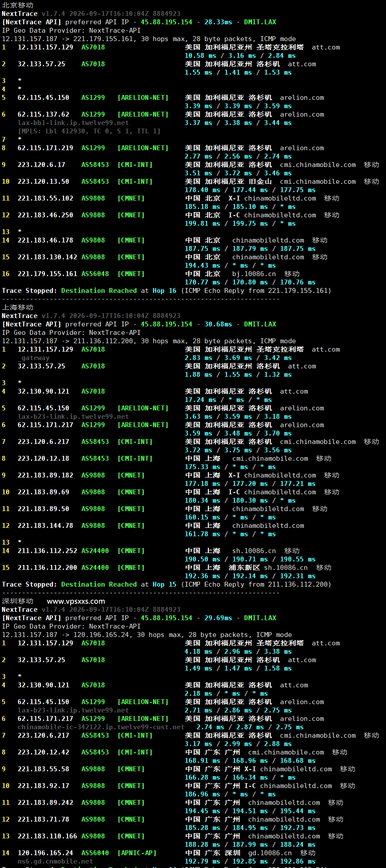
Task: Select the 上海移动 section header
Action: point(18,307)
